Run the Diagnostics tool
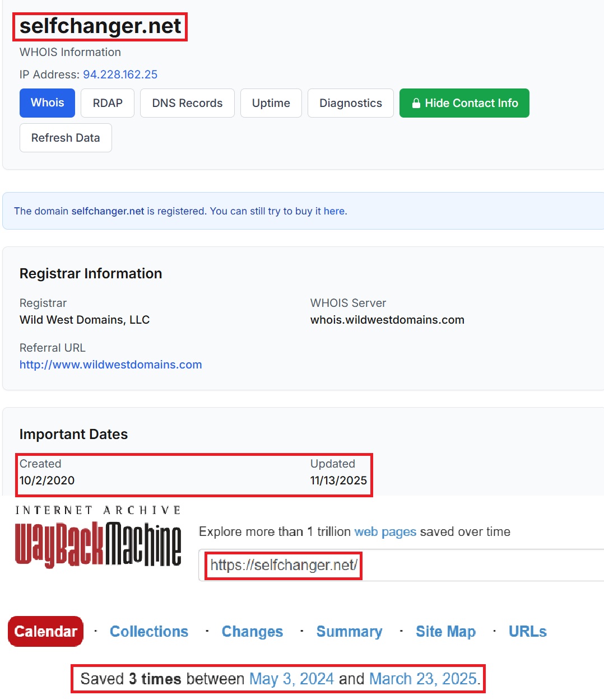The height and width of the screenshot is (700, 604). tap(350, 103)
